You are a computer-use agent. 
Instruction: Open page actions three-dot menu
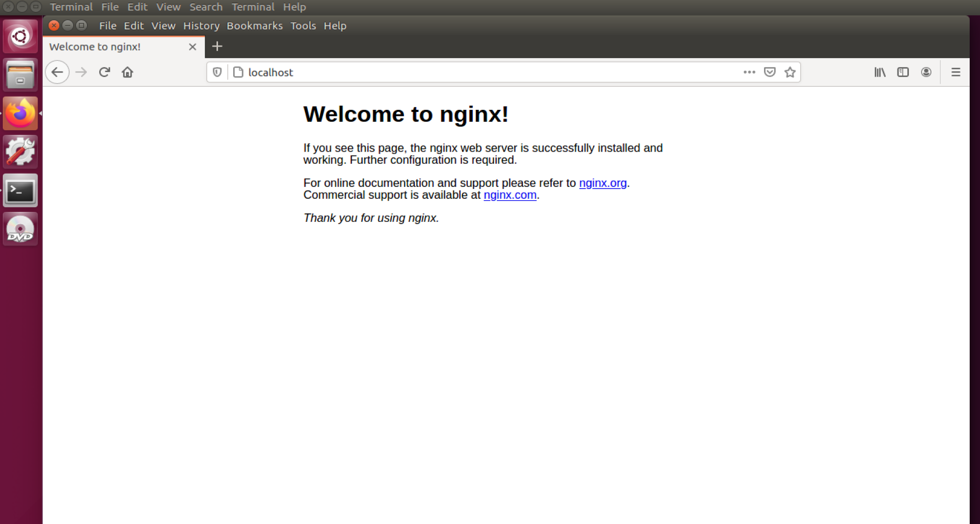[x=749, y=72]
